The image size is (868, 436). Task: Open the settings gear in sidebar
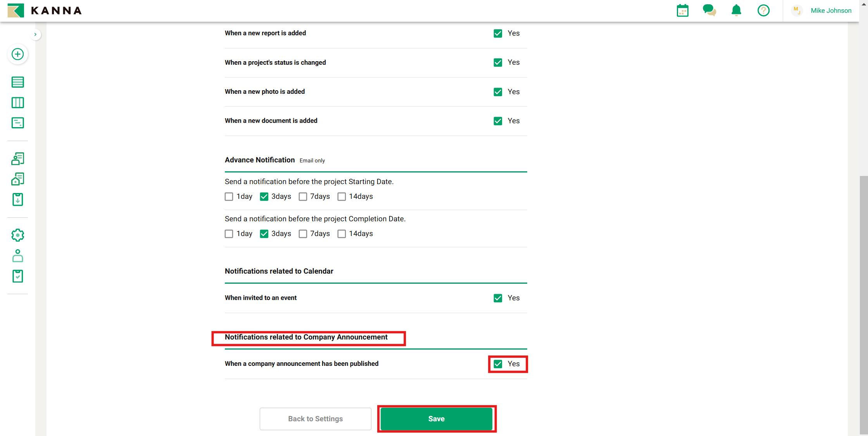click(x=17, y=235)
